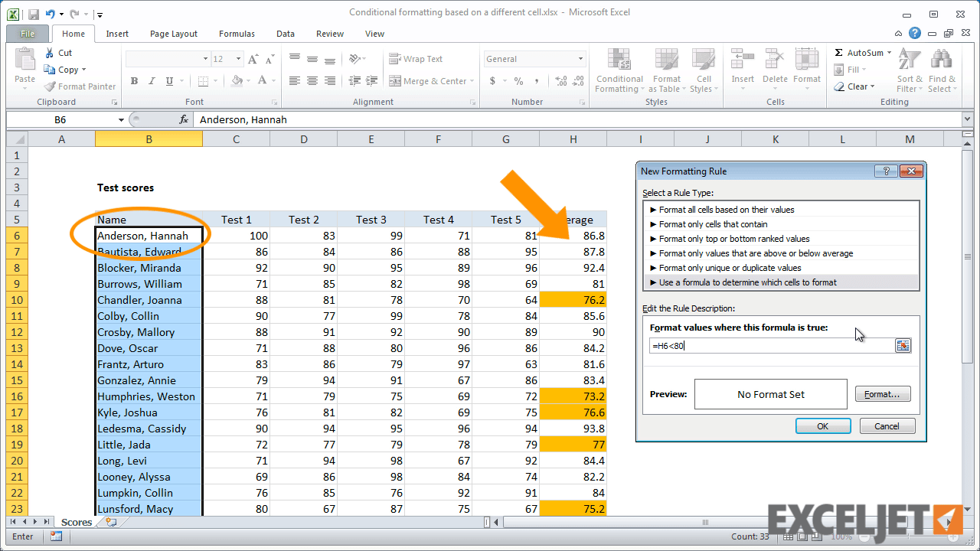Select the Format Painter tool

80,86
